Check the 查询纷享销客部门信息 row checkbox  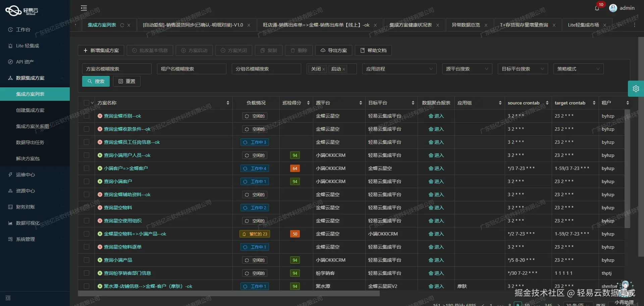(x=87, y=273)
